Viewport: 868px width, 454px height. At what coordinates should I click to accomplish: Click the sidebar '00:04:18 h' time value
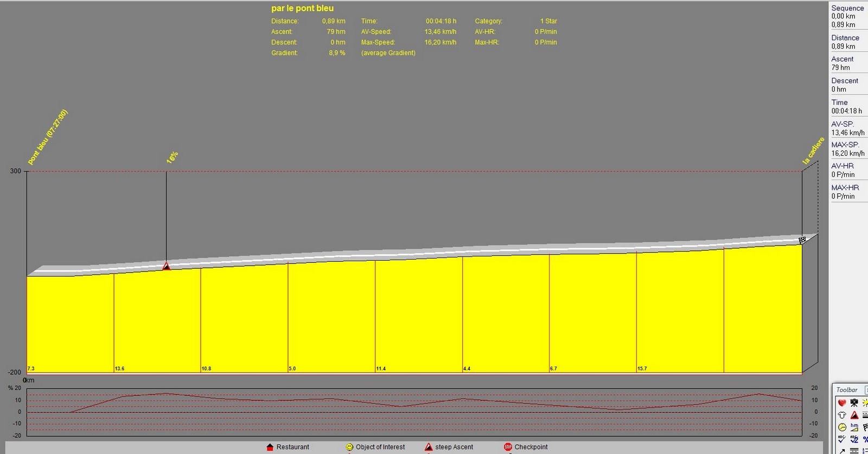(x=846, y=111)
